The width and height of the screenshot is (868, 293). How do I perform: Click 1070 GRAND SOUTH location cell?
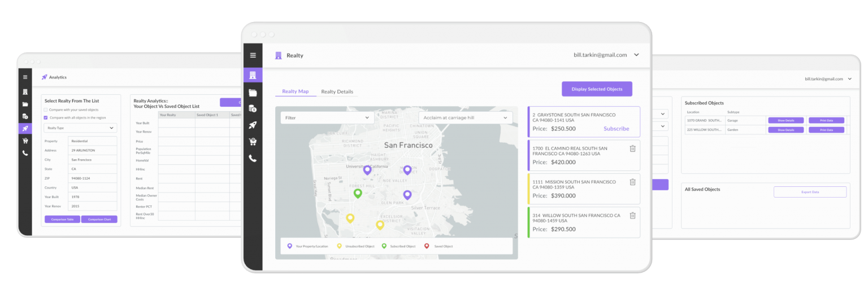(x=705, y=120)
